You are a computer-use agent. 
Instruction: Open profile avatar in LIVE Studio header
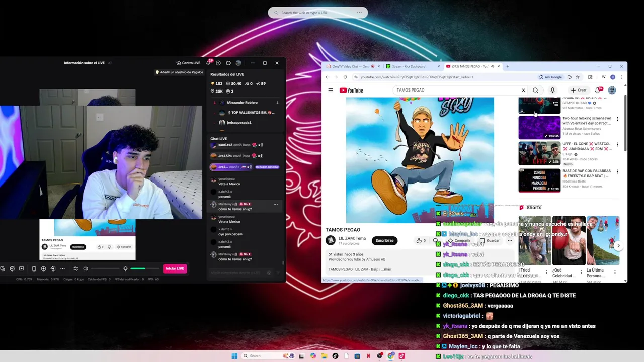coord(238,63)
